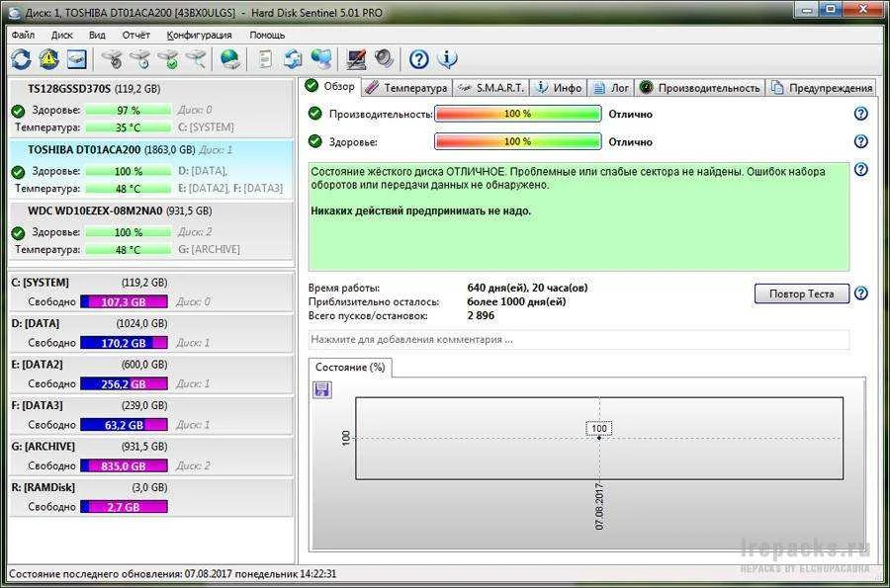Click the floppy save icon above chart
The height and width of the screenshot is (588, 890).
(x=322, y=389)
